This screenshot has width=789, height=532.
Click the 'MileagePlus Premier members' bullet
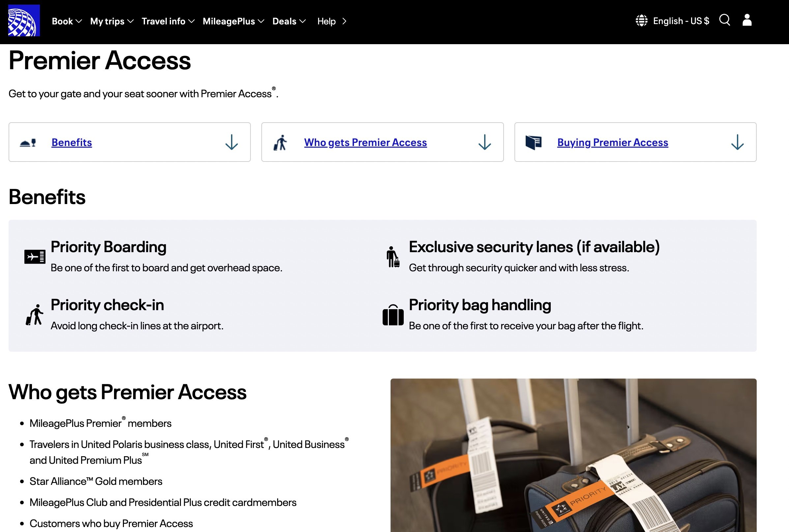coord(101,423)
